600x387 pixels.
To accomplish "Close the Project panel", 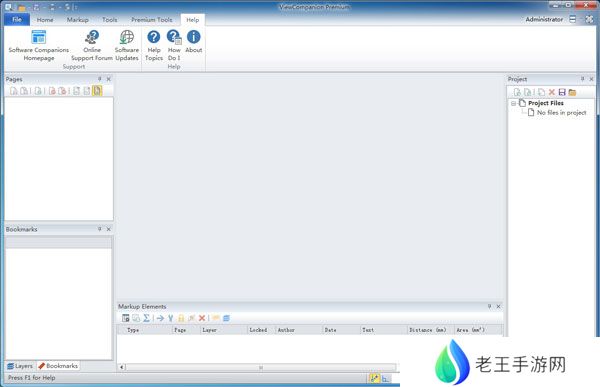I will [x=592, y=79].
